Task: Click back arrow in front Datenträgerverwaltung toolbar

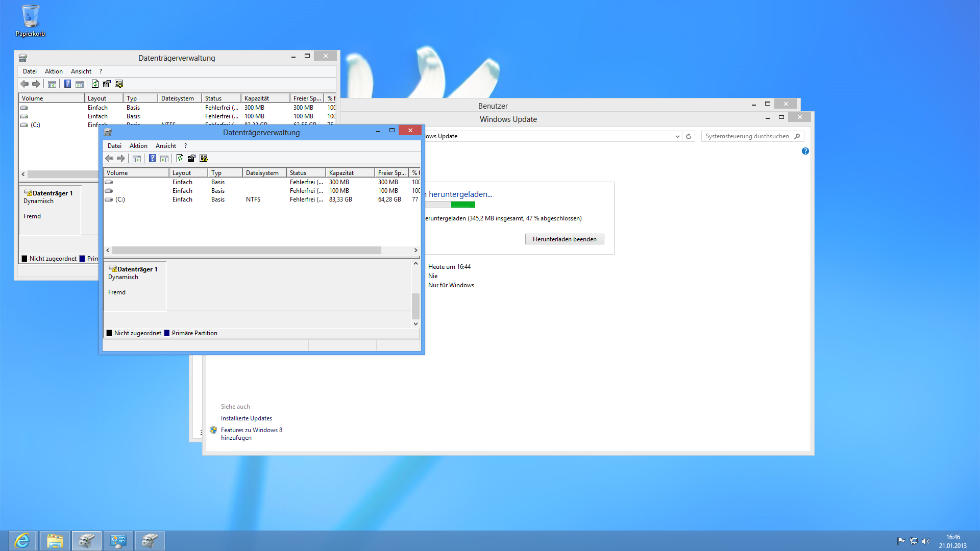Action: 109,159
